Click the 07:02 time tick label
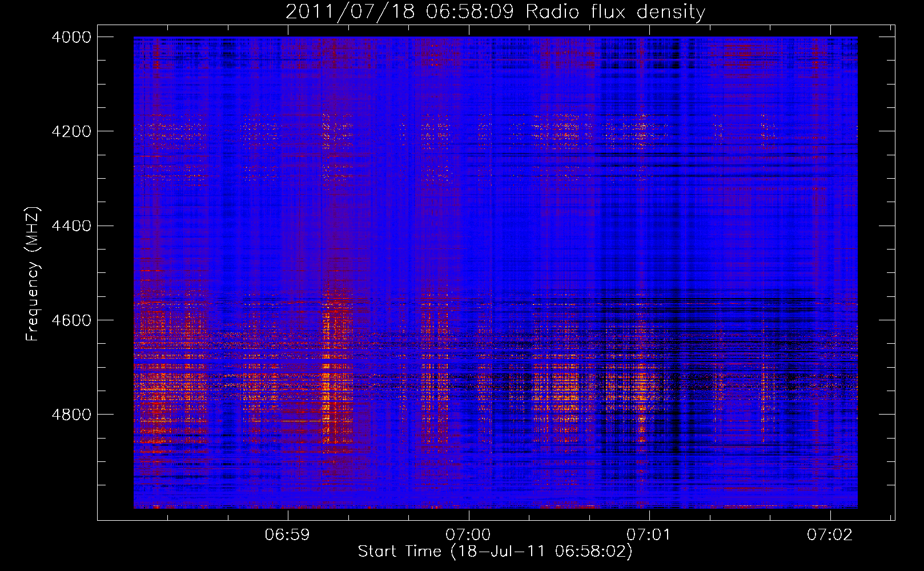The height and width of the screenshot is (571, 924). tap(830, 535)
